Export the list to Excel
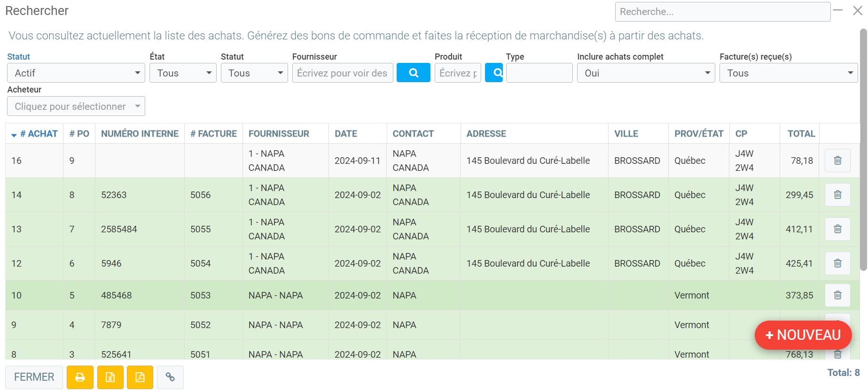The width and height of the screenshot is (868, 391). point(110,377)
